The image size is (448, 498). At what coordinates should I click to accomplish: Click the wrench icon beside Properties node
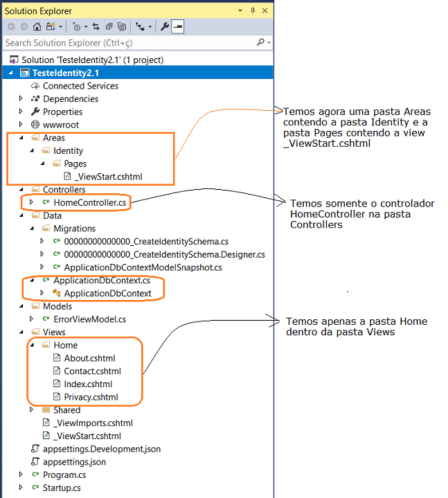(x=35, y=112)
